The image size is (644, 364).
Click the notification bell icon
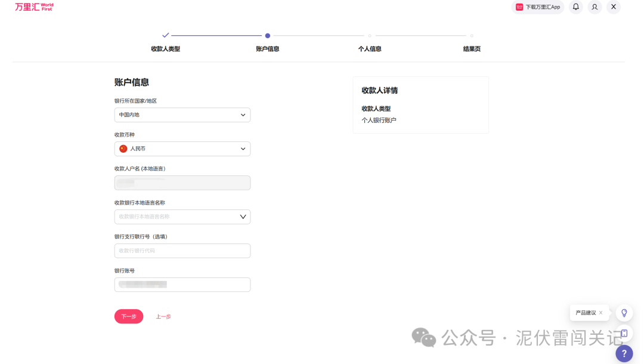pyautogui.click(x=575, y=7)
